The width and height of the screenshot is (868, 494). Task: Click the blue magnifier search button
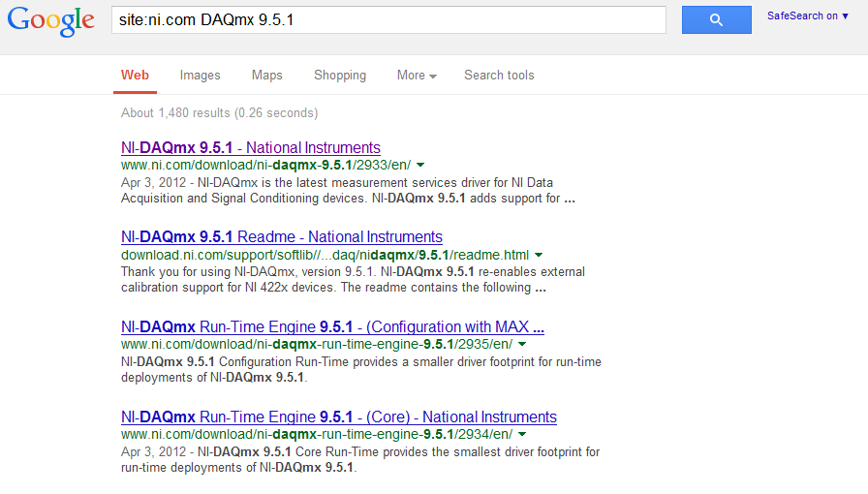pos(716,20)
